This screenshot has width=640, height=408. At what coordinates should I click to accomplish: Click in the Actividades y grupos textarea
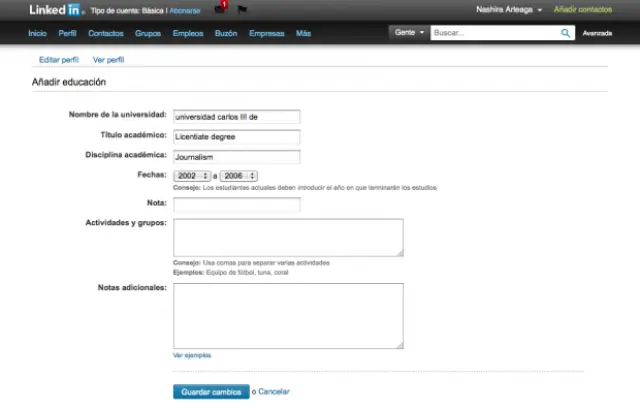click(x=288, y=238)
